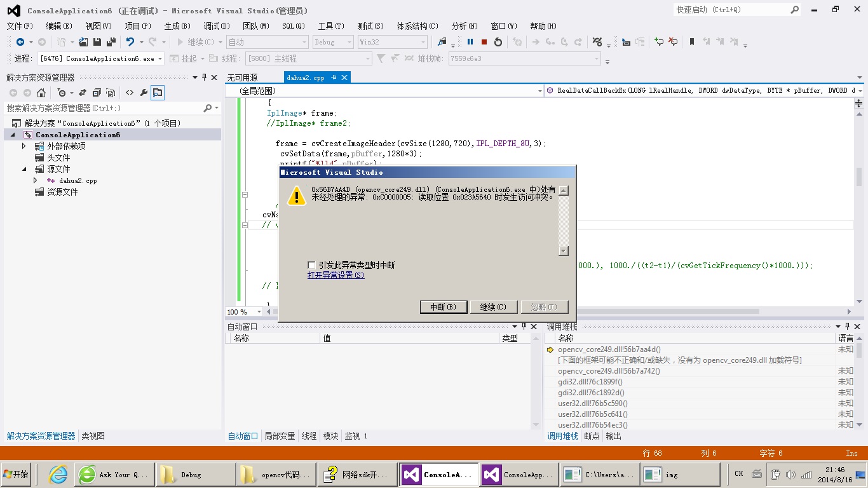This screenshot has width=868, height=488.
Task: Open Properties wrench icon in Solution Explorer
Action: (144, 93)
